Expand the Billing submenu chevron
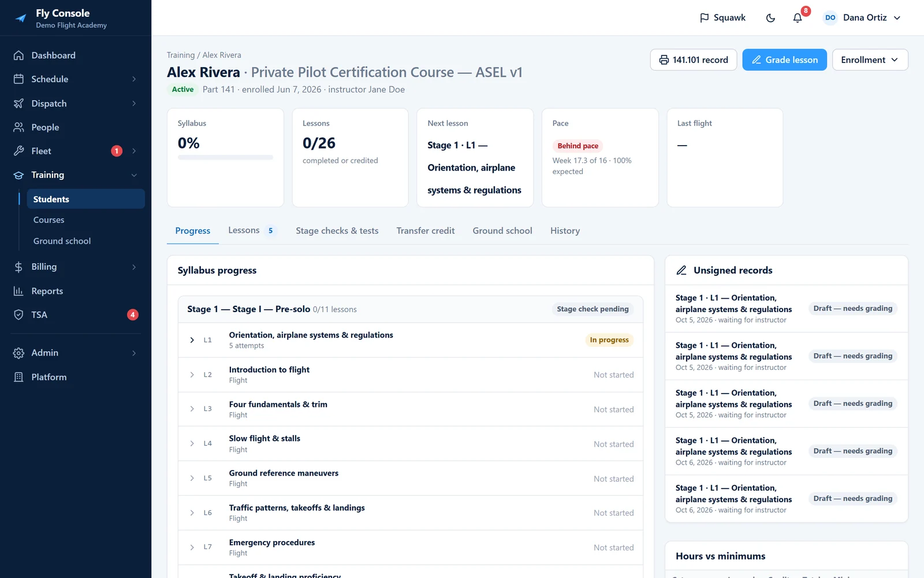The height and width of the screenshot is (578, 924). click(x=134, y=267)
